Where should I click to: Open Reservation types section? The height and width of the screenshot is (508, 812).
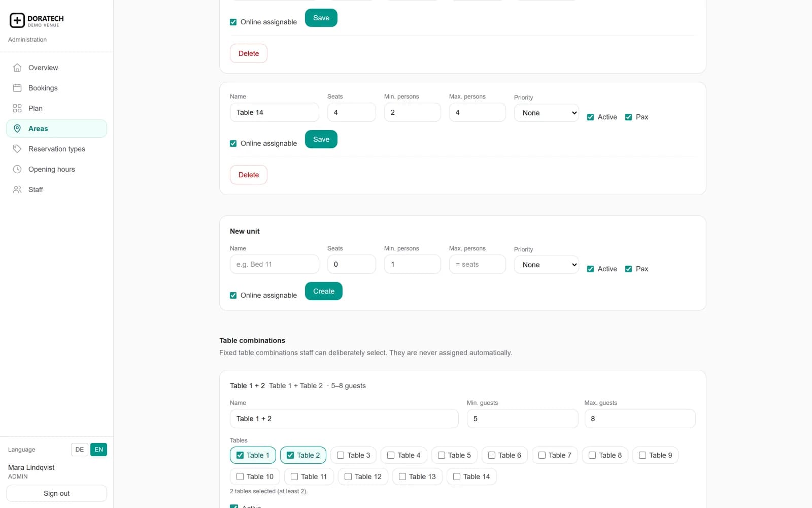click(56, 149)
